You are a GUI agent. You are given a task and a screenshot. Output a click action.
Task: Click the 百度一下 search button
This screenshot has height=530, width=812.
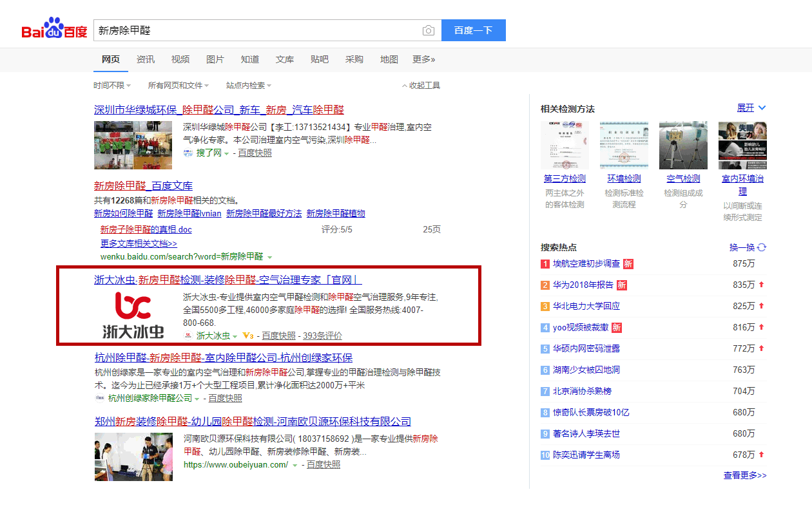(x=474, y=30)
